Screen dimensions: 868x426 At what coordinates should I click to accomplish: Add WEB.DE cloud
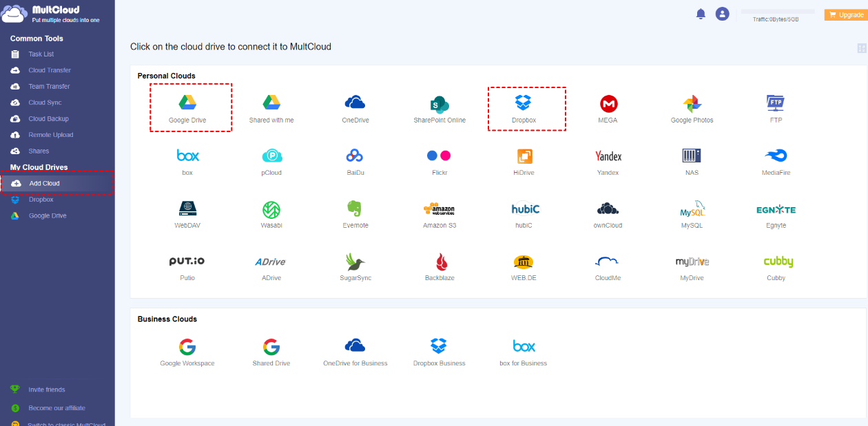[x=524, y=268]
